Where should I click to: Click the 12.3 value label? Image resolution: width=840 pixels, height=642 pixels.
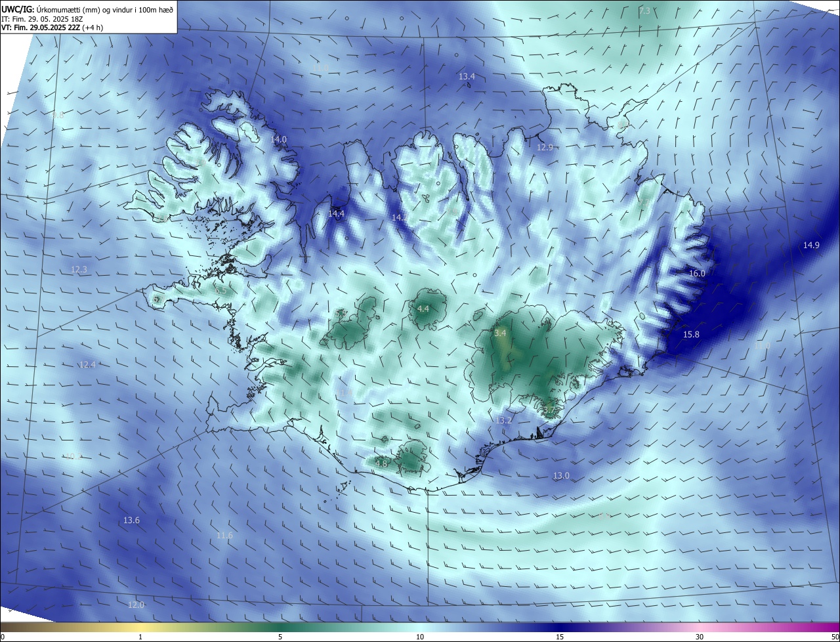(79, 269)
